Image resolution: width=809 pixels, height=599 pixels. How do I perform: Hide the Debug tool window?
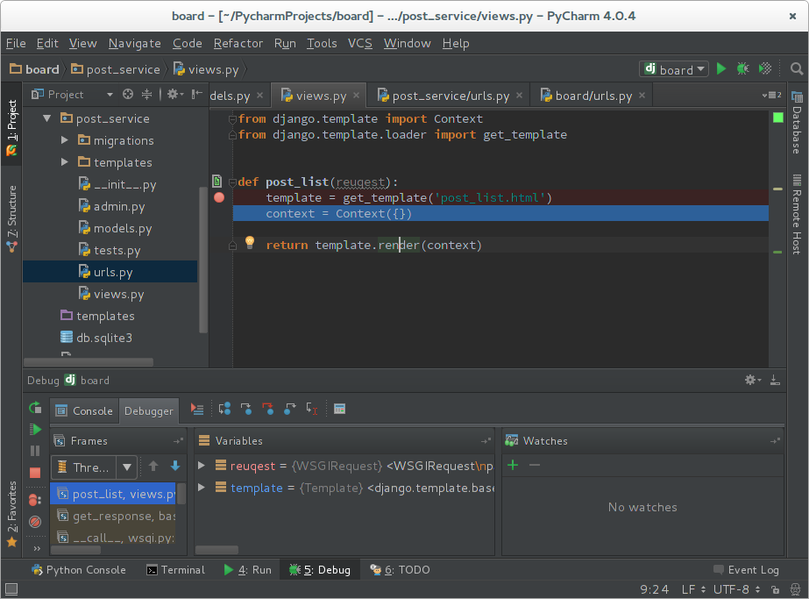coord(775,380)
